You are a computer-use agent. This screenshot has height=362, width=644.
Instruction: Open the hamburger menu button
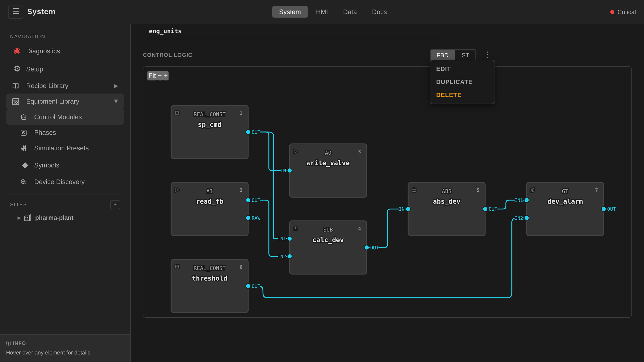point(16,12)
